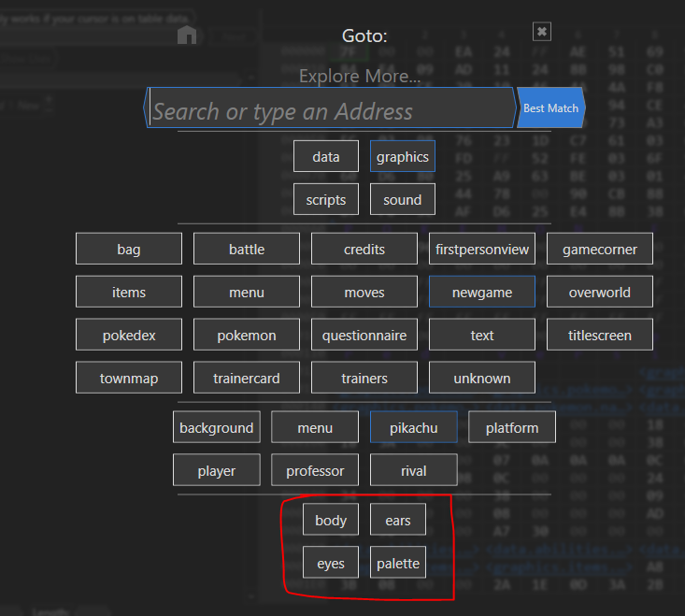Go to the pikachu ears graphic

pos(398,520)
